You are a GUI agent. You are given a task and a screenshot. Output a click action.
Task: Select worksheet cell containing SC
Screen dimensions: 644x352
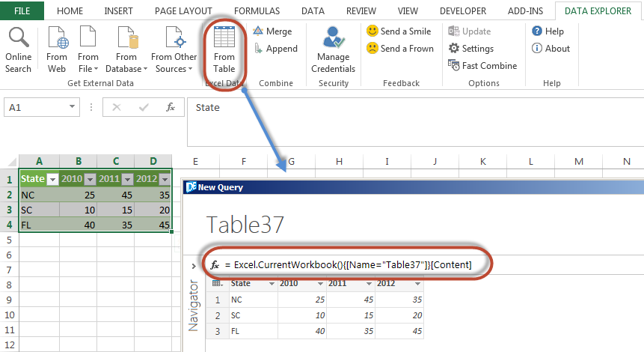click(39, 210)
